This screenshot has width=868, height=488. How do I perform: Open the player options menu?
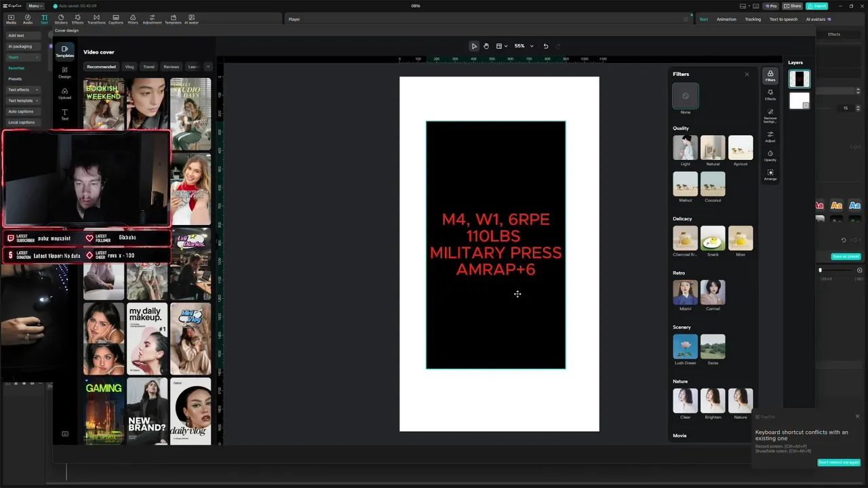[x=686, y=19]
